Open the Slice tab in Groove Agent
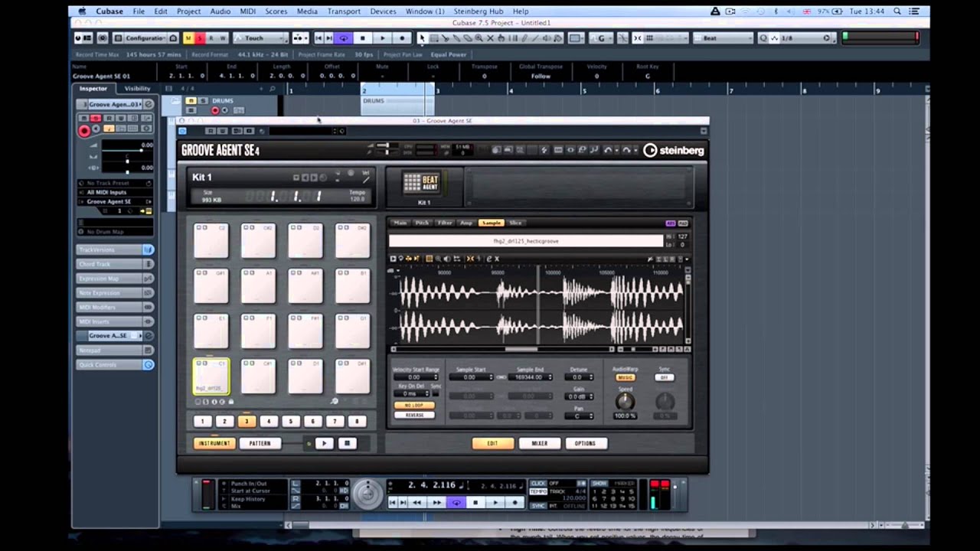Image resolution: width=980 pixels, height=551 pixels. [x=515, y=223]
